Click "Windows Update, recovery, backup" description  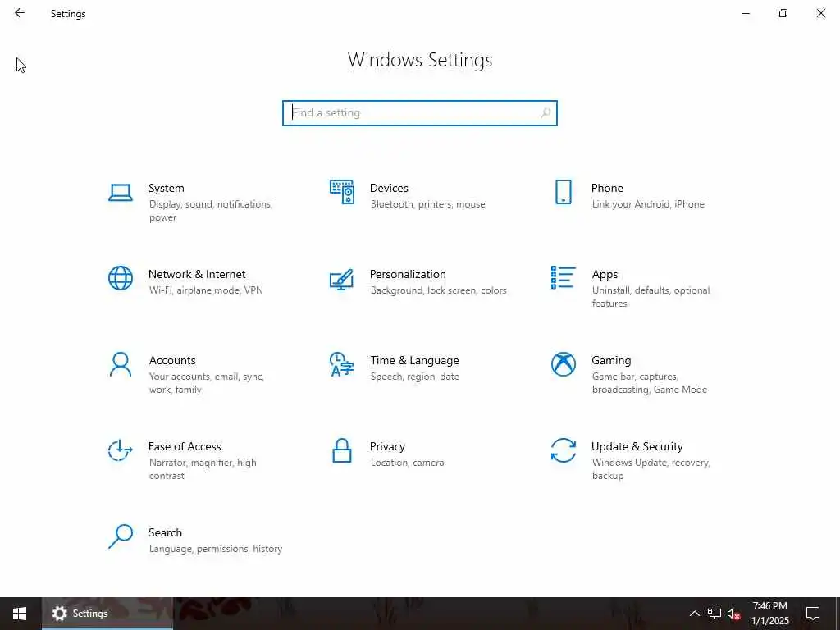pyautogui.click(x=651, y=468)
